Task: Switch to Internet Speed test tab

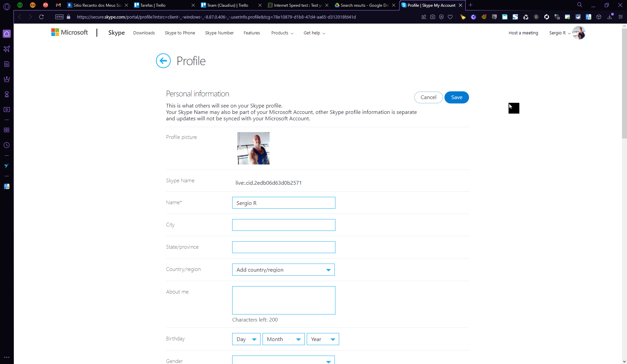Action: point(298,5)
